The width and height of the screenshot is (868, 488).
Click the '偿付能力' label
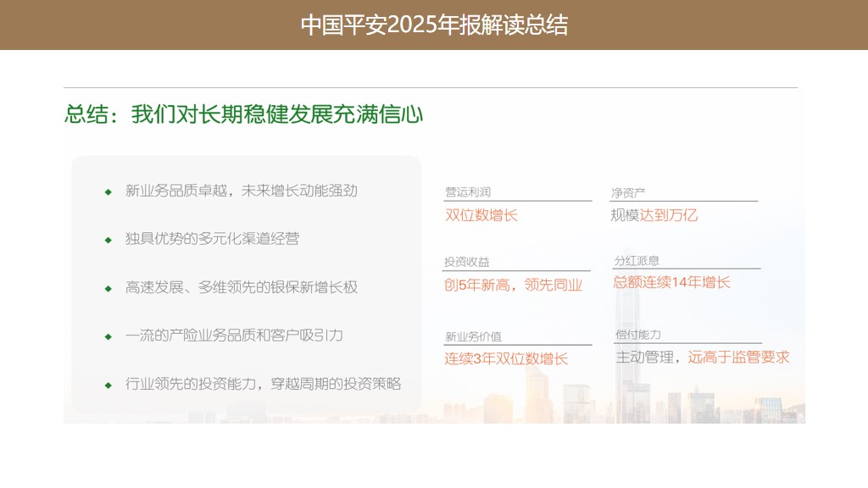coord(638,334)
